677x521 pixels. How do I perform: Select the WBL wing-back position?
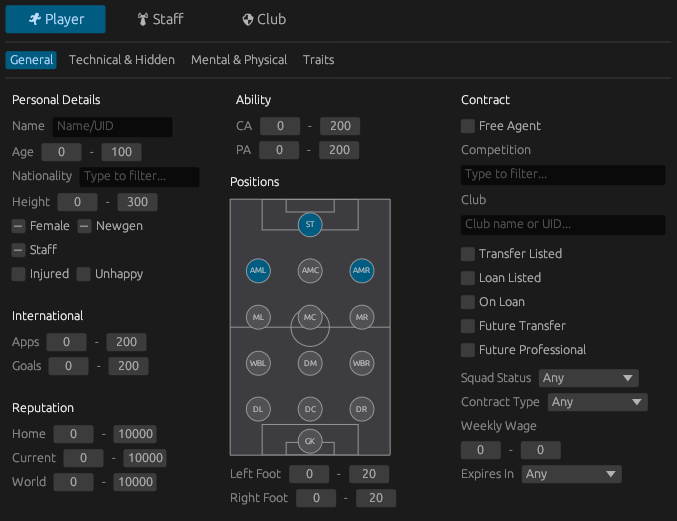click(258, 362)
